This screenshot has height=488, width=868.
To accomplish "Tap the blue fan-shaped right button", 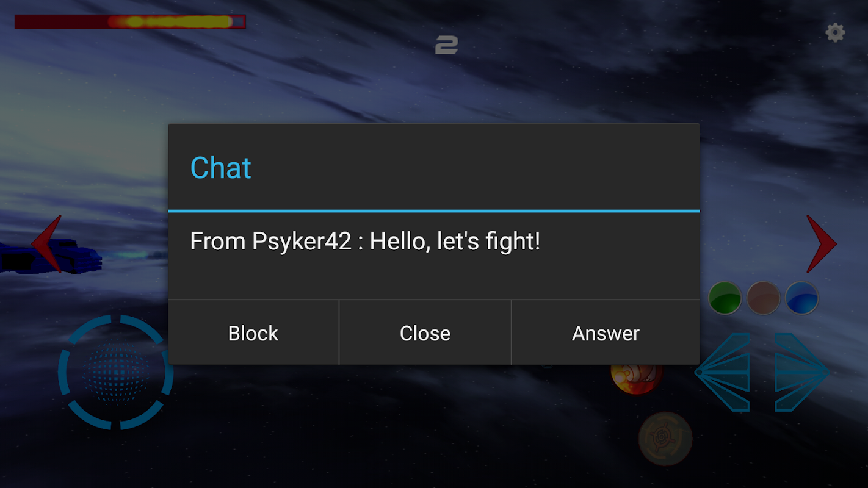I will pos(802,371).
